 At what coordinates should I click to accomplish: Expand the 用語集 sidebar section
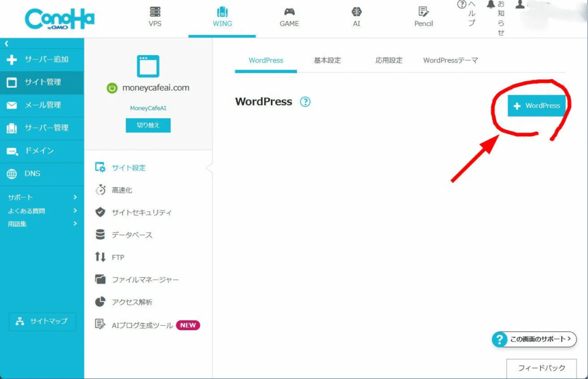[x=42, y=224]
